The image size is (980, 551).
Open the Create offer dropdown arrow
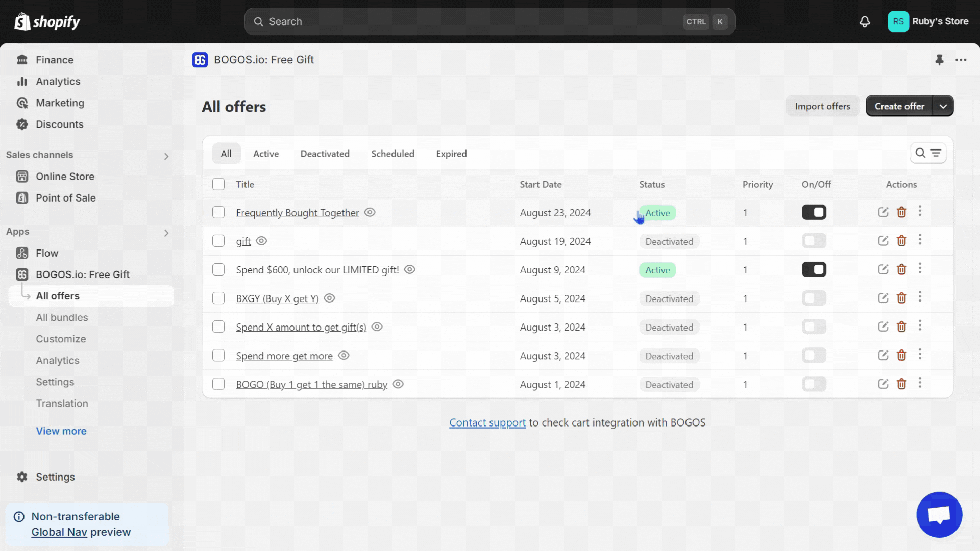pyautogui.click(x=943, y=106)
